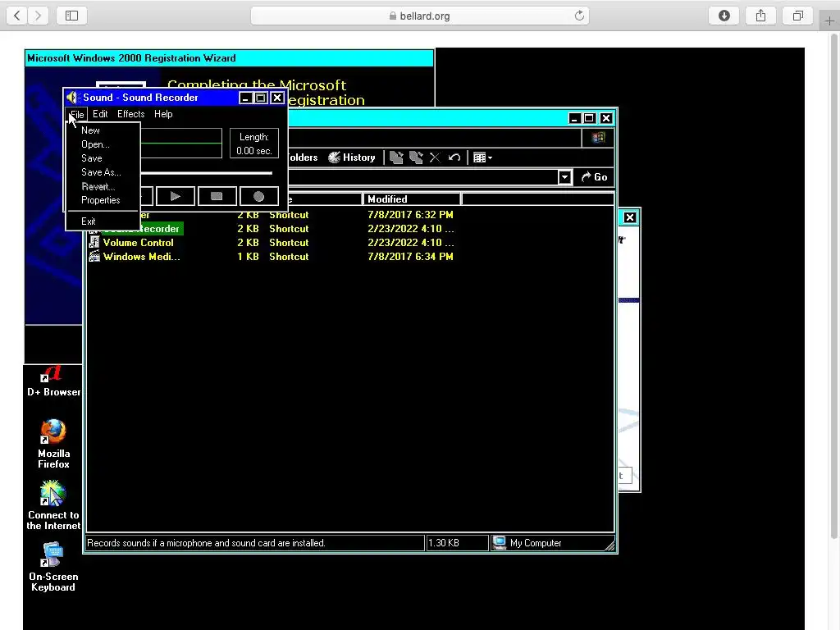The width and height of the screenshot is (840, 630).
Task: Expand the Explorer address bar dropdown
Action: tap(564, 177)
